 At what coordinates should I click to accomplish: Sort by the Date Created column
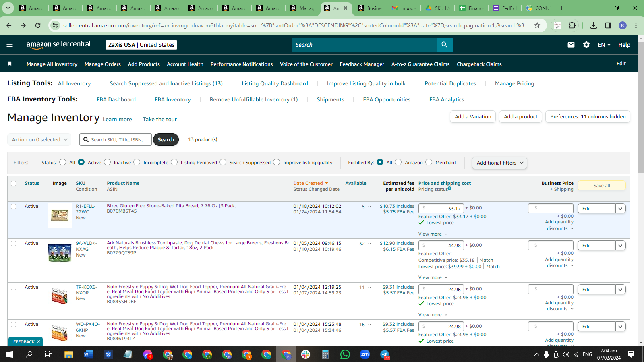[x=311, y=183]
